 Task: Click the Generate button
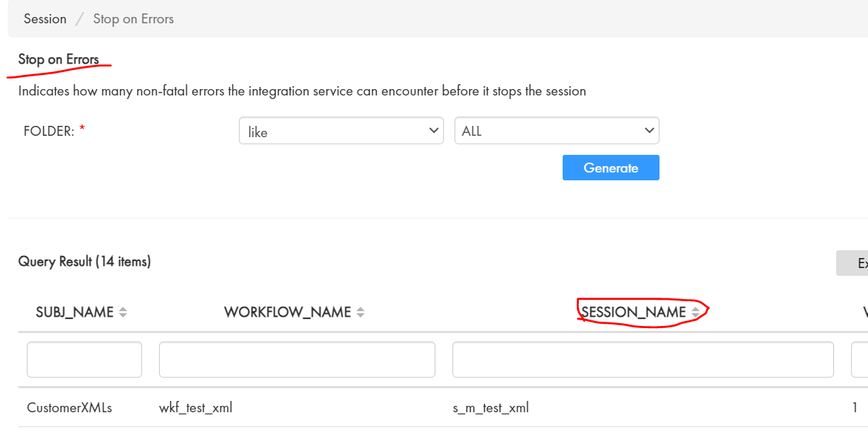(x=611, y=168)
